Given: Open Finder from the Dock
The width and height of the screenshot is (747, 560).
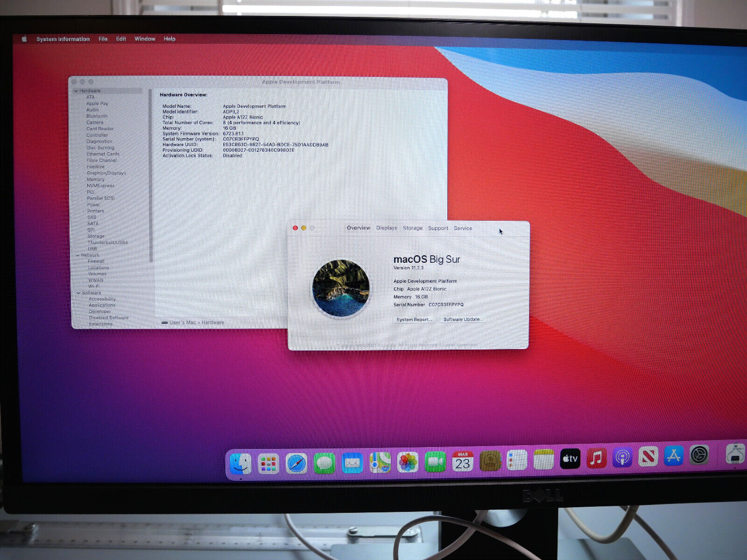Looking at the screenshot, I should click(x=241, y=464).
